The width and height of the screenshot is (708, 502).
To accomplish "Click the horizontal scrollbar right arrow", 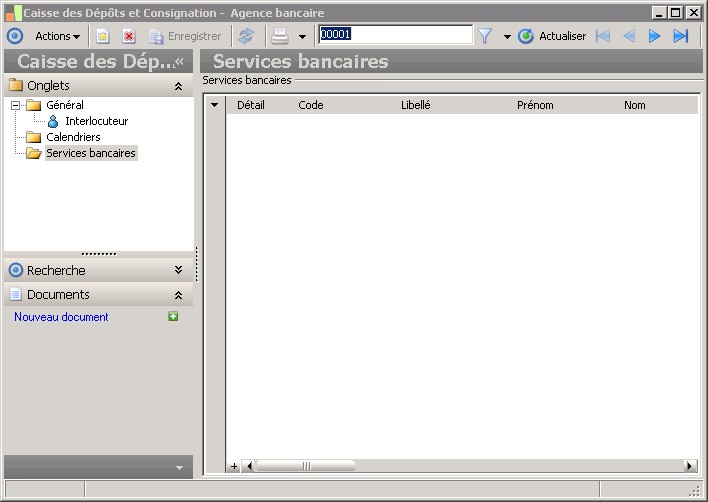I will pos(690,466).
